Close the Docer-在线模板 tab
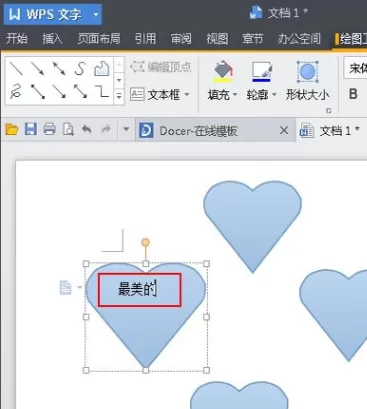Viewport: 367px width, 409px height. (284, 130)
